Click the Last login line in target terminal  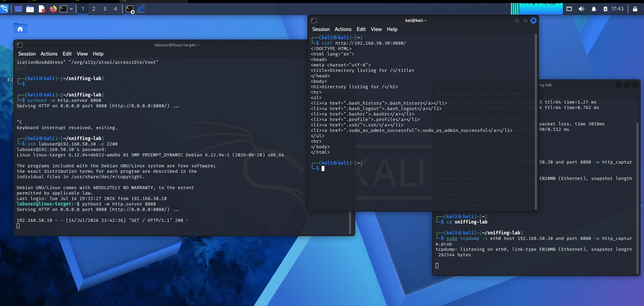(92, 199)
